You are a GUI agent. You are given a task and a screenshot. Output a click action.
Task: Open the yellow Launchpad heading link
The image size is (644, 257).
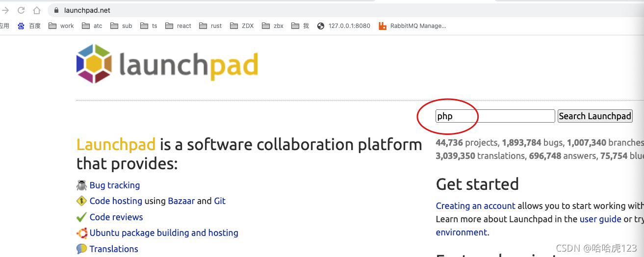point(116,145)
